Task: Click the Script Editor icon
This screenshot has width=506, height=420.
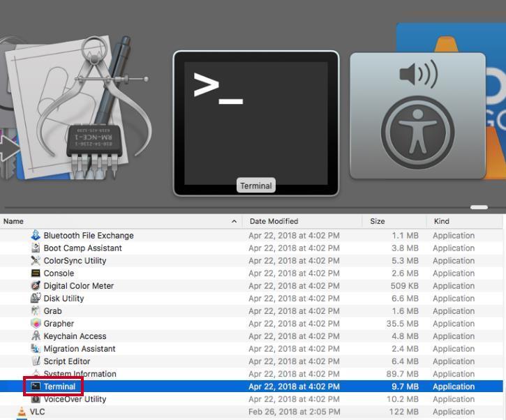Action: click(x=36, y=361)
